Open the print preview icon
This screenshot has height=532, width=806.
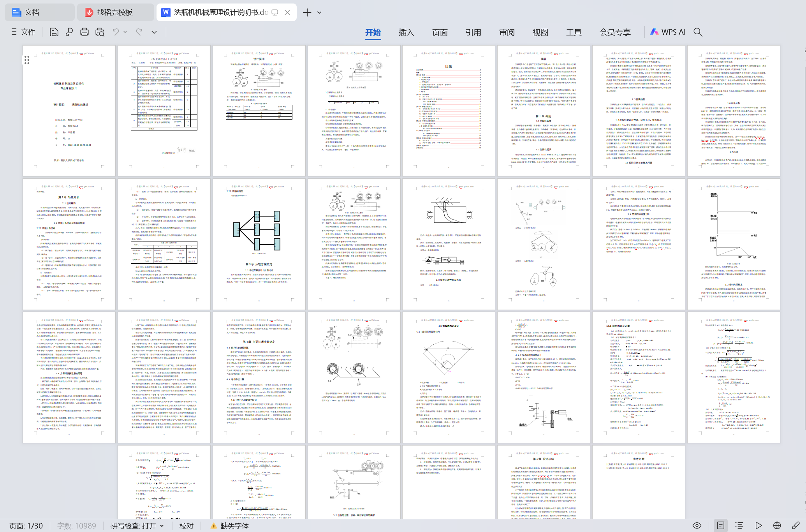pyautogui.click(x=100, y=32)
